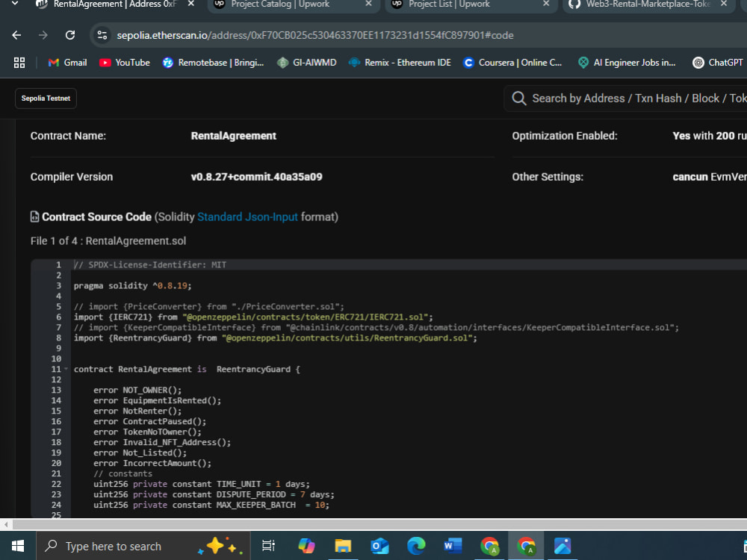Open the tab search chevron dropdown
This screenshot has height=560, width=747.
click(x=15, y=3)
